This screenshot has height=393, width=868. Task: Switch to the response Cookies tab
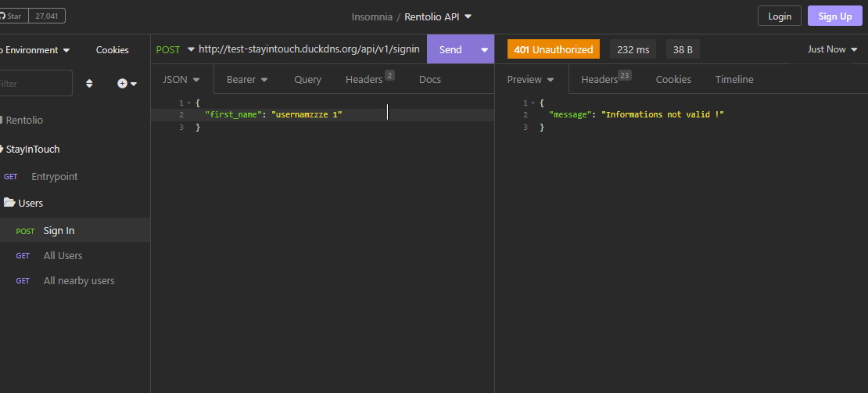point(673,79)
